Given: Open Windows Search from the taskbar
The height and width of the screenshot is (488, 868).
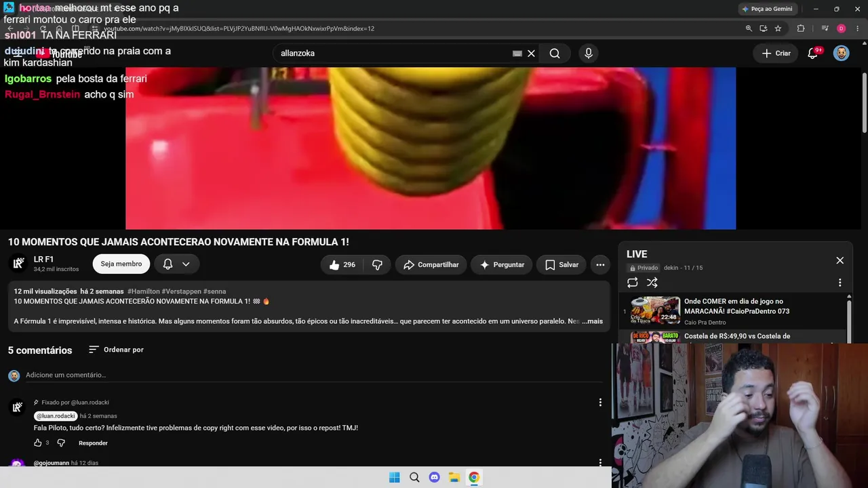Looking at the screenshot, I should click(414, 477).
